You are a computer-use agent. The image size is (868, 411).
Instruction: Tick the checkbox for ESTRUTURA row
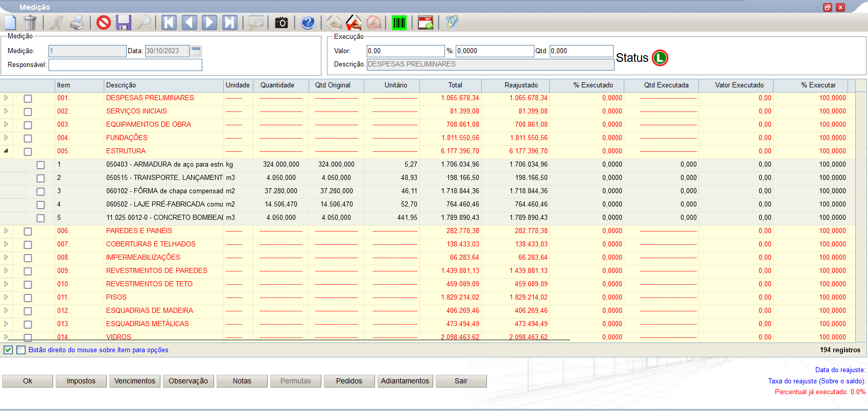[x=28, y=152]
